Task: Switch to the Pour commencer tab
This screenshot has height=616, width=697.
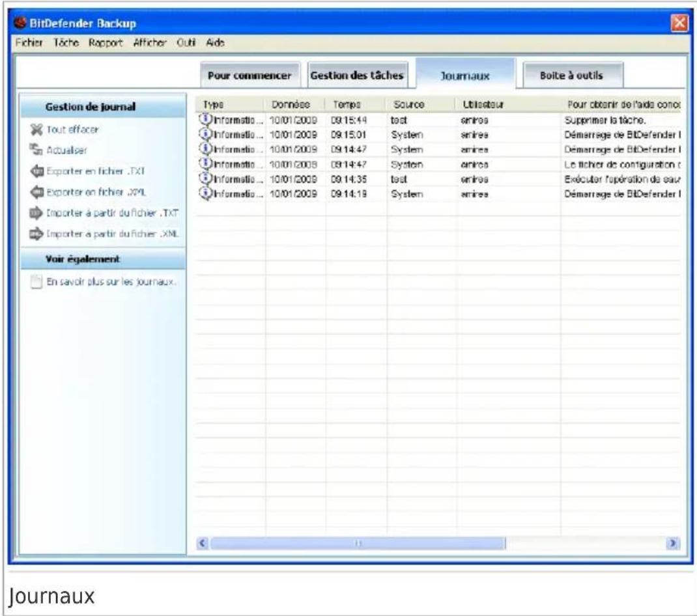Action: [250, 75]
